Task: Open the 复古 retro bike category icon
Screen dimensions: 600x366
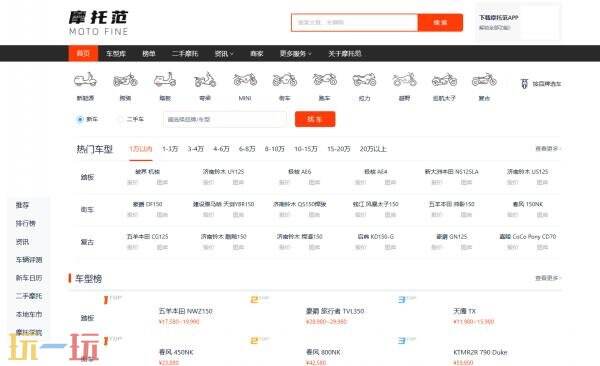Action: pos(484,80)
